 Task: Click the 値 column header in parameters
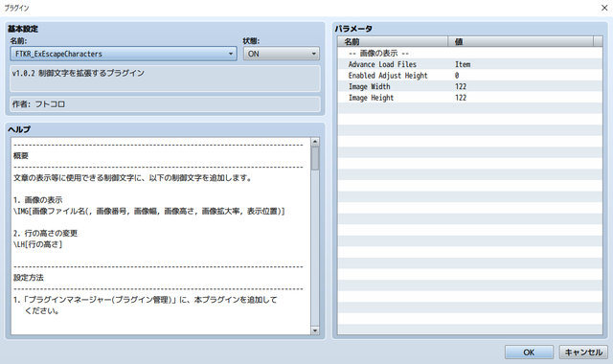pyautogui.click(x=520, y=41)
